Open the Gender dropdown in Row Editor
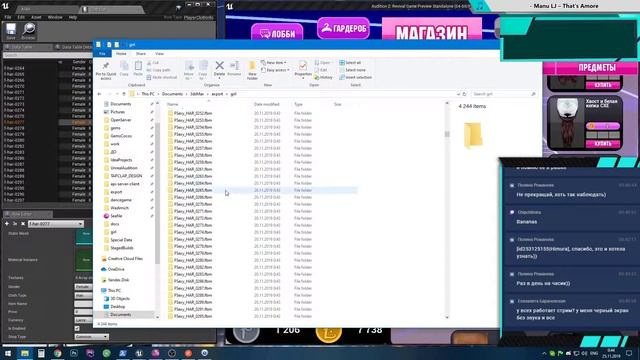Image resolution: width=640 pixels, height=360 pixels. click(84, 287)
